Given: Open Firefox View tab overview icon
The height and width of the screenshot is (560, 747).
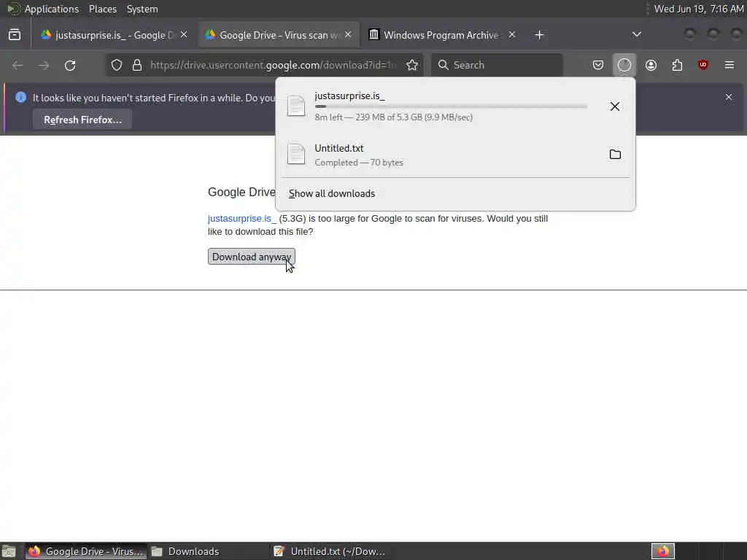Looking at the screenshot, I should [15, 35].
